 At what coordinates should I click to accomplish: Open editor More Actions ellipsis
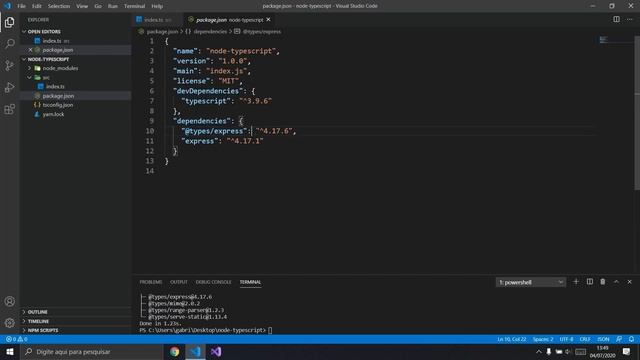(x=629, y=19)
